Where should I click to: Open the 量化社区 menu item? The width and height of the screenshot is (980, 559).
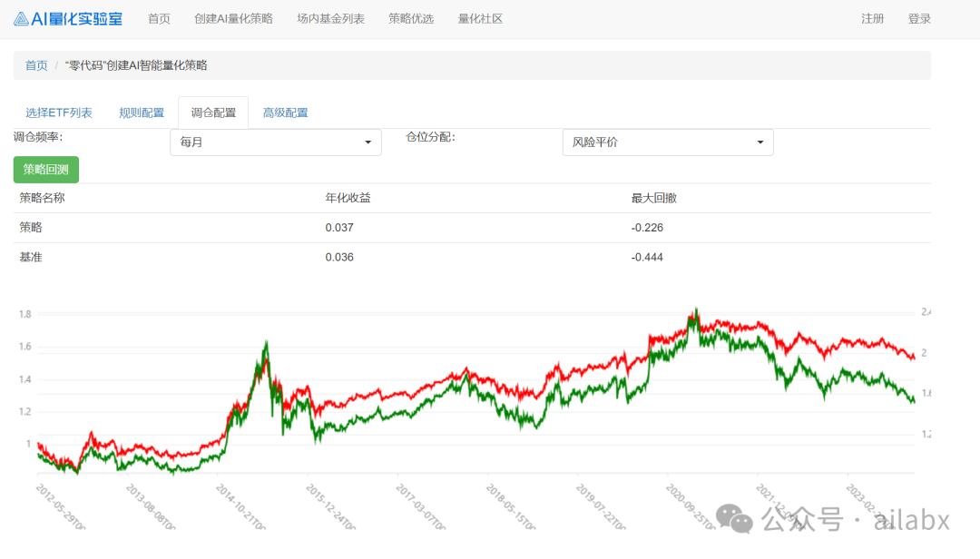pos(479,17)
